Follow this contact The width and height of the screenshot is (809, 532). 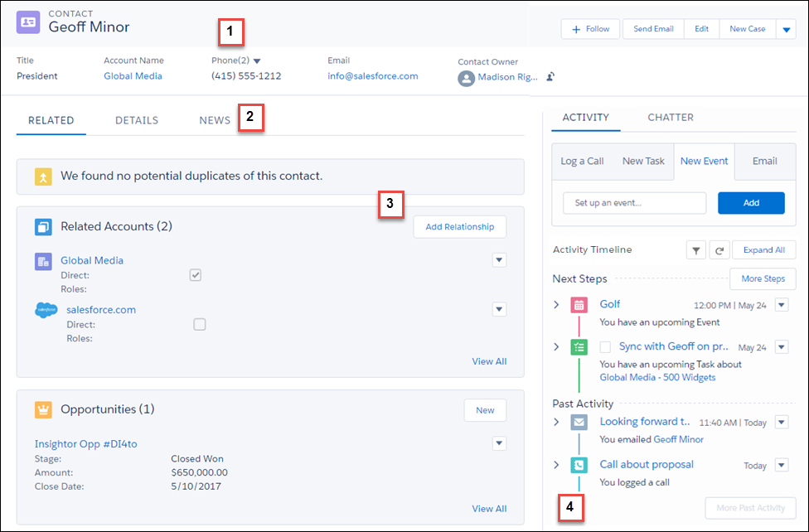(590, 29)
